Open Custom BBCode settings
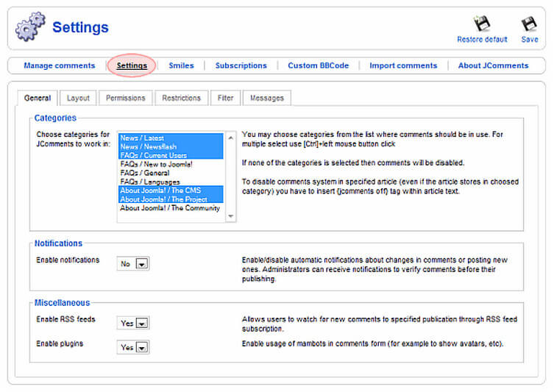This screenshot has width=554, height=392. 318,65
